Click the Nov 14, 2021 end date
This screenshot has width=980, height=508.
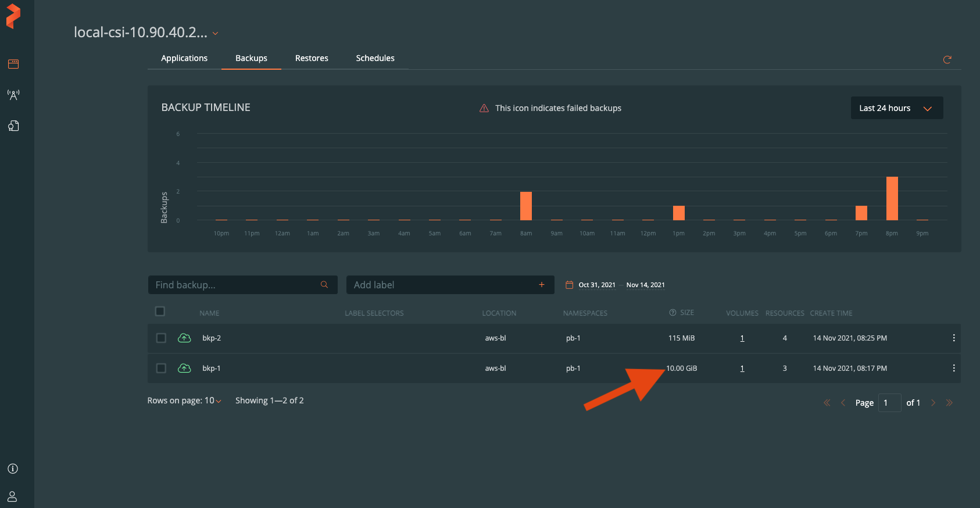(x=645, y=285)
